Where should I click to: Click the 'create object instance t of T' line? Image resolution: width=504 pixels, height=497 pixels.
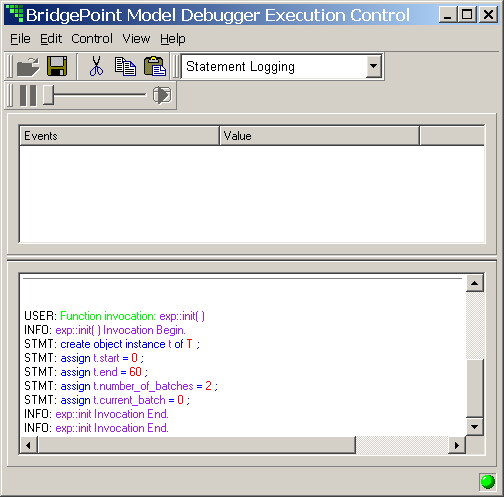coord(112,344)
